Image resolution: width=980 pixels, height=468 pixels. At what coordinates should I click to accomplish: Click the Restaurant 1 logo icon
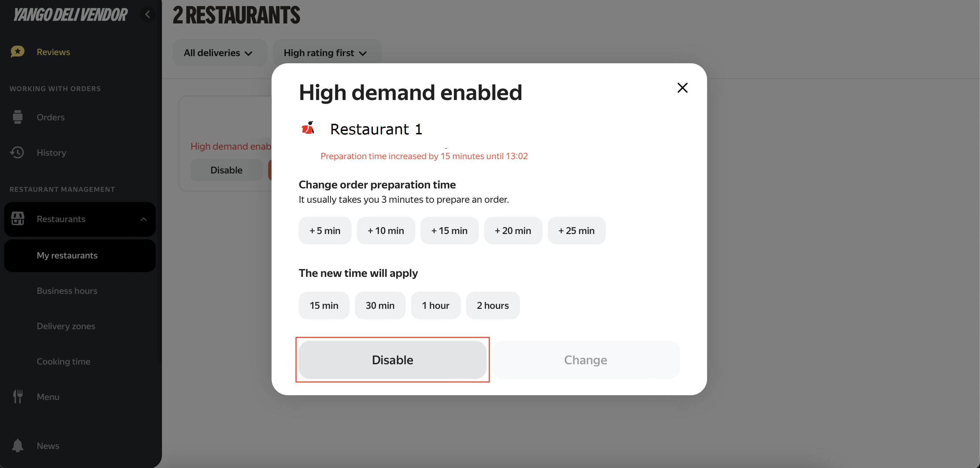click(x=308, y=129)
